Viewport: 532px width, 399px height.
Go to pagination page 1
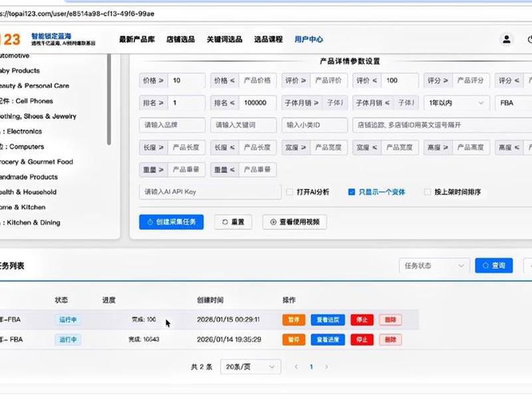311,367
